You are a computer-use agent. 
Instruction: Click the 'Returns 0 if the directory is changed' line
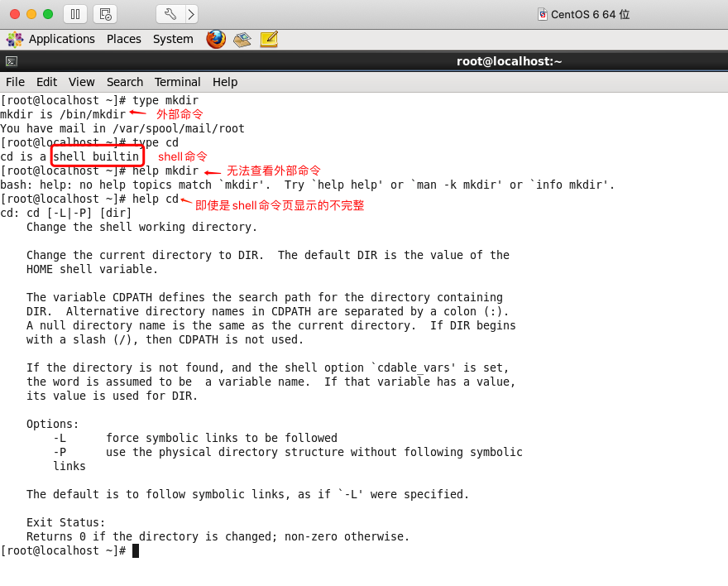coord(218,537)
